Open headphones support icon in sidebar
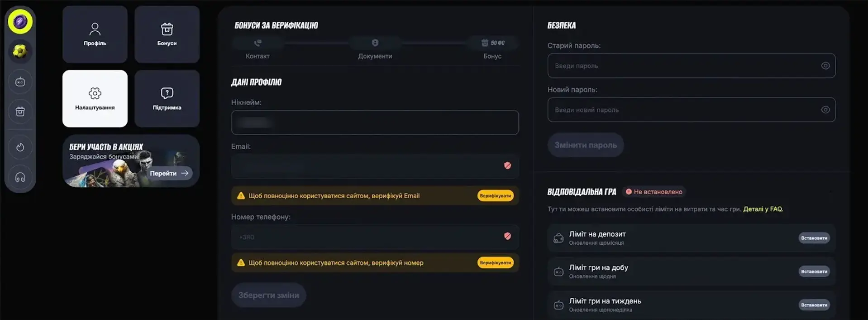The width and height of the screenshot is (868, 320). (x=20, y=177)
